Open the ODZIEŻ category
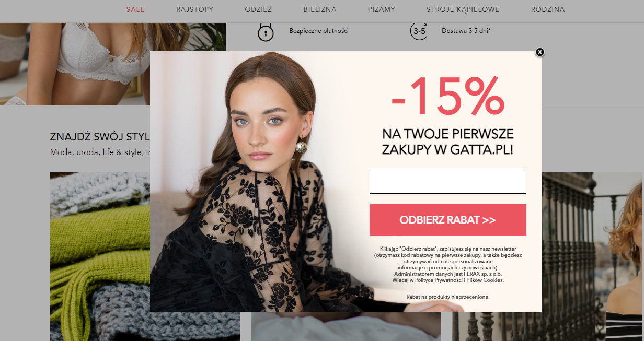Viewport: 644px width, 341px height. [258, 9]
